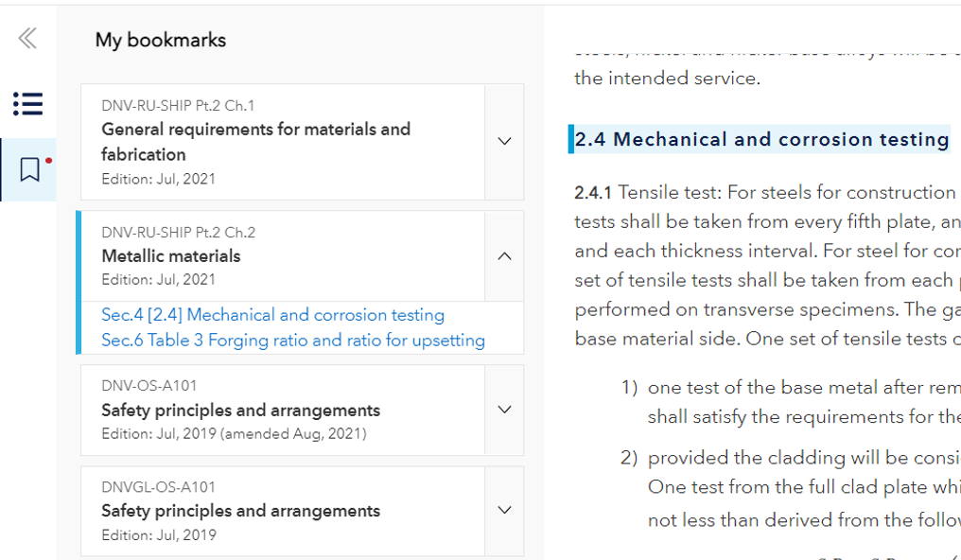Open Sec.6 Table 3 Forging ratio link
This screenshot has height=560, width=961.
click(x=294, y=339)
